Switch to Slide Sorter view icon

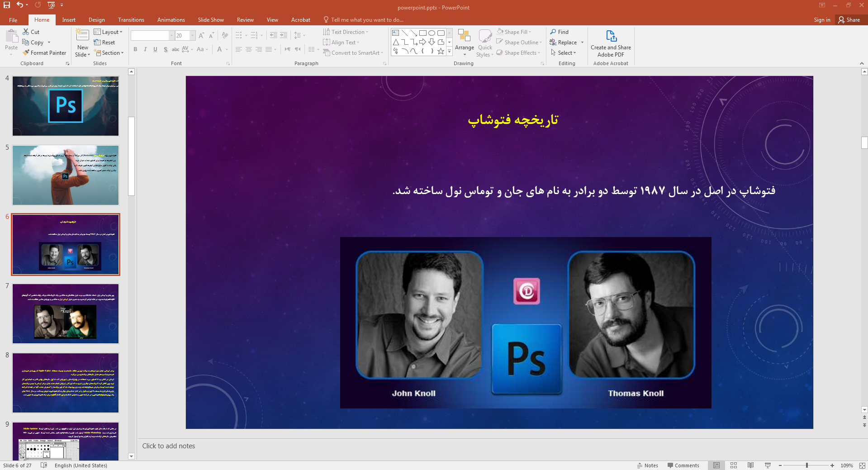coord(734,465)
